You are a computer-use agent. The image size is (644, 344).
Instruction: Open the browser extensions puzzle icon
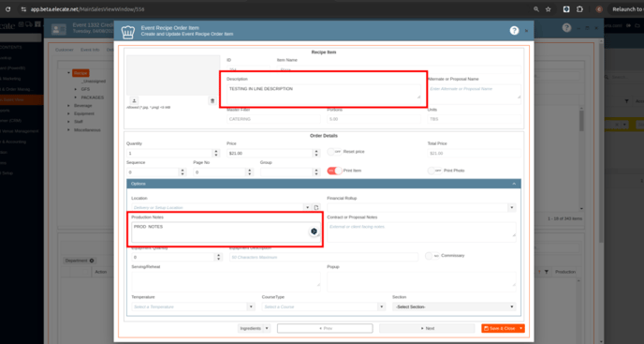click(x=579, y=9)
